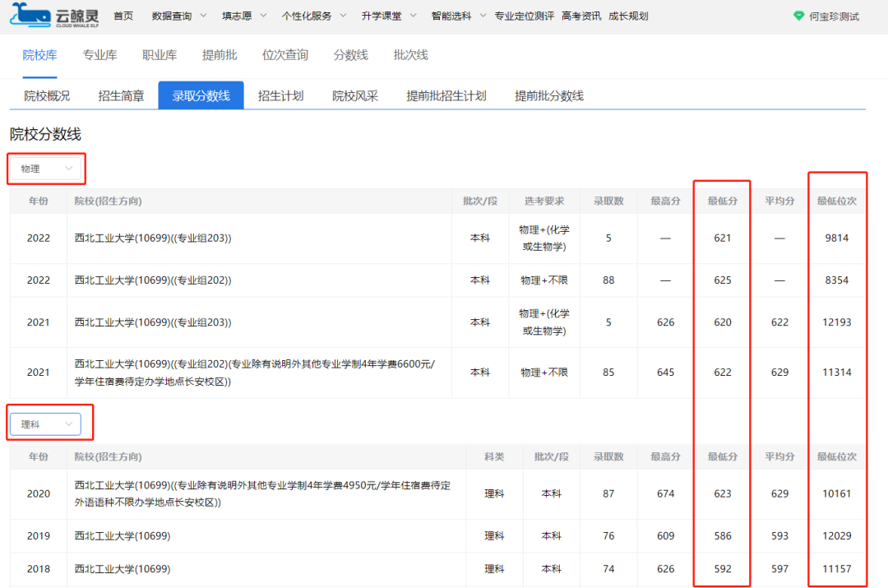Open the 院校风采 sub-tab
888x588 pixels.
tap(355, 95)
